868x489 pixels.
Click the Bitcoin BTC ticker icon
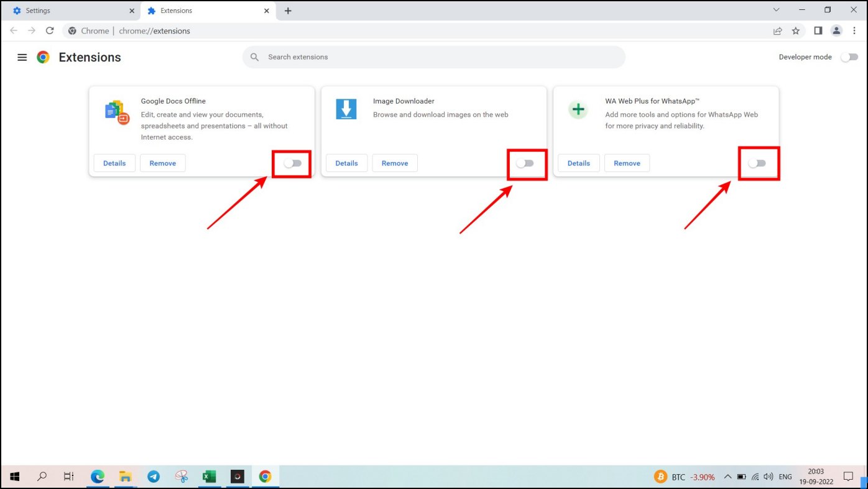(x=660, y=477)
